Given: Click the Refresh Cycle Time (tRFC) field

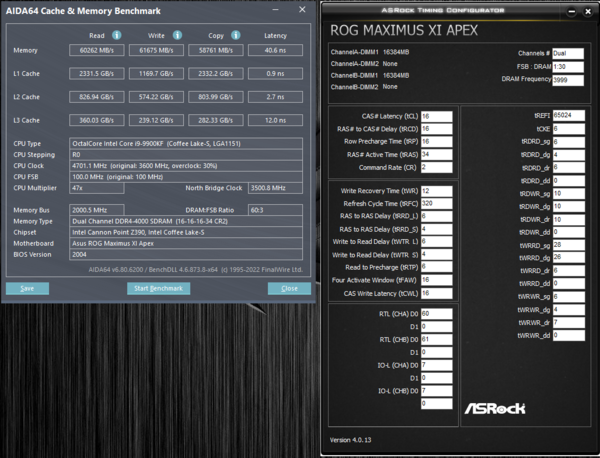Looking at the screenshot, I should point(437,204).
